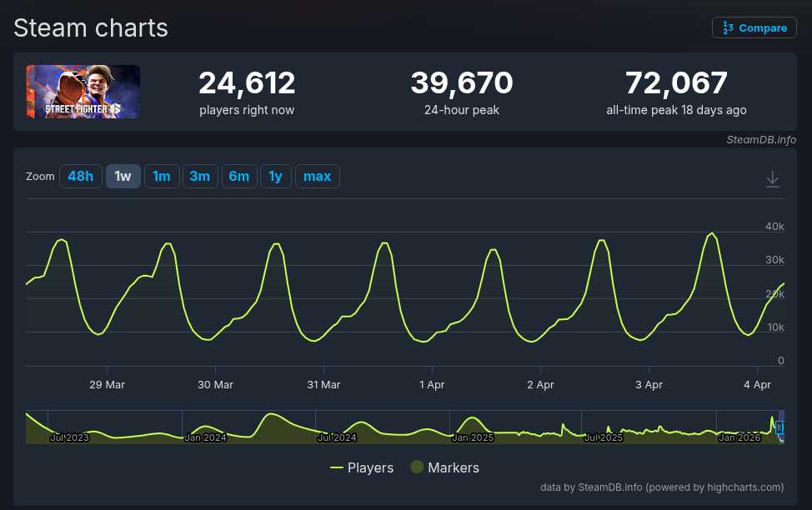
Task: Click the 30 Mar axis label
Action: [x=215, y=385]
